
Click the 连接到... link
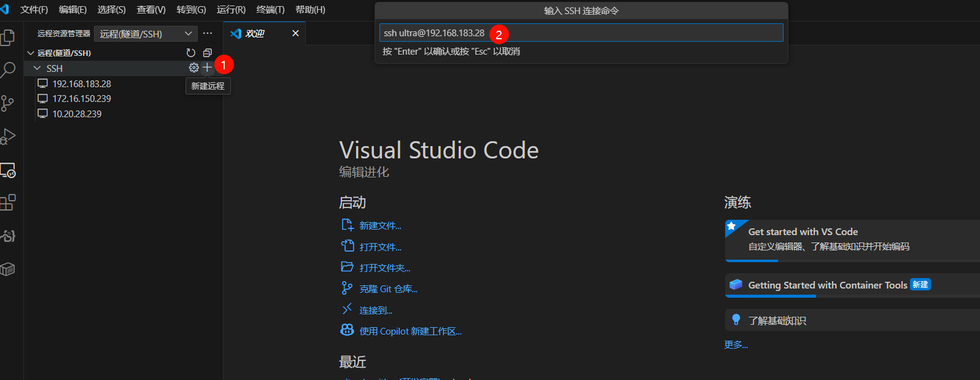click(376, 310)
